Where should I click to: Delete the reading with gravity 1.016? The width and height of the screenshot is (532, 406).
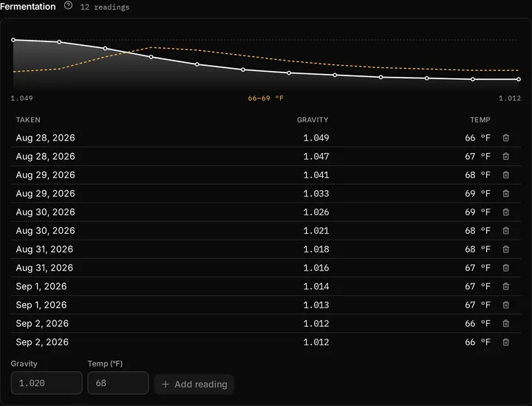(505, 268)
